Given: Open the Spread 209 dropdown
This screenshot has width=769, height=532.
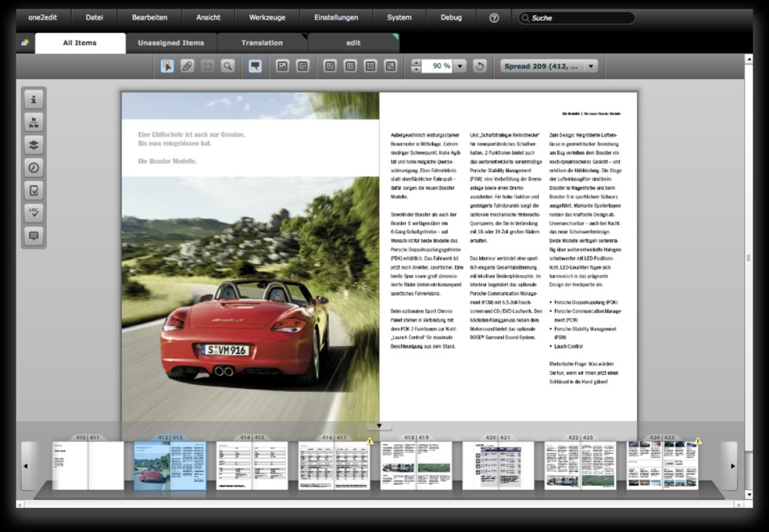Looking at the screenshot, I should 549,66.
